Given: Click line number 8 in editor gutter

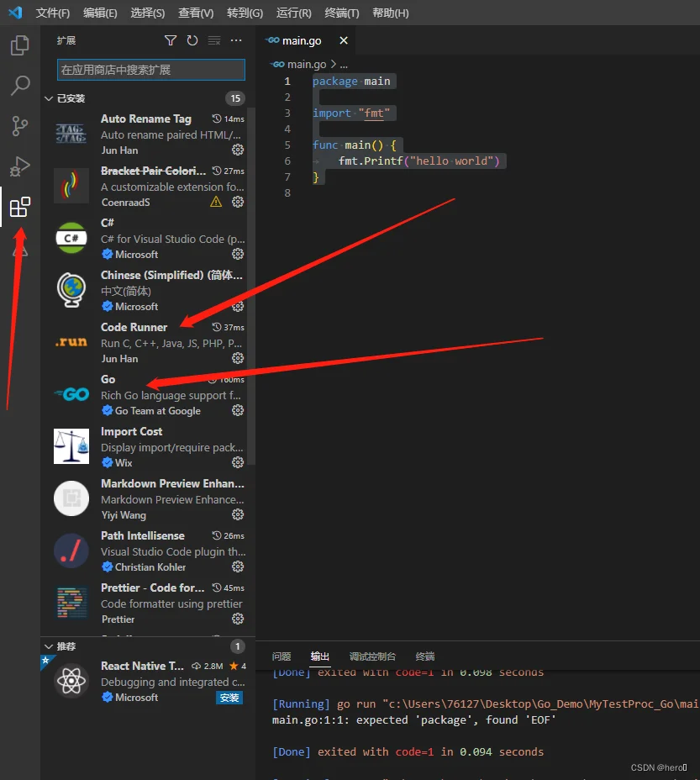Looking at the screenshot, I should point(287,193).
